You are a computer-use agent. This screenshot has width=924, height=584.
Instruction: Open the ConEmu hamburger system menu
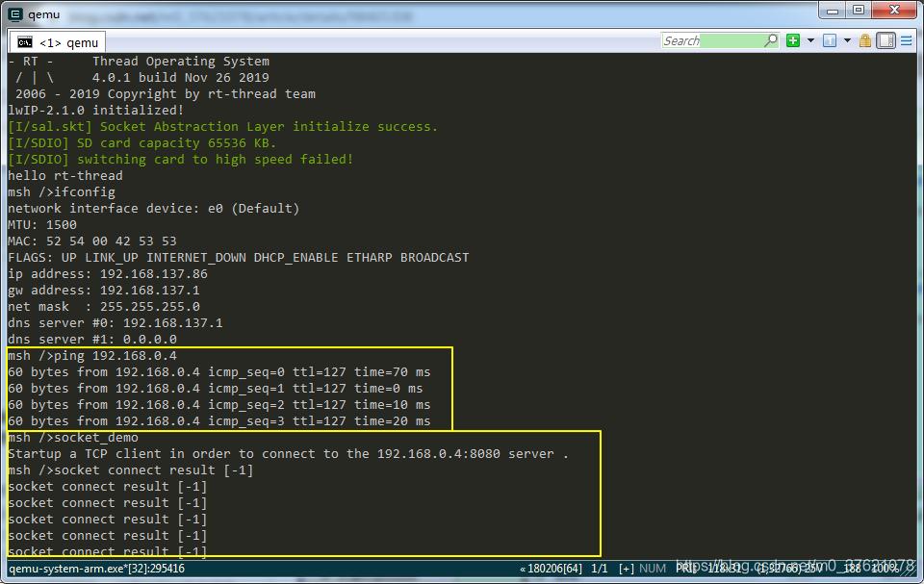tap(907, 40)
